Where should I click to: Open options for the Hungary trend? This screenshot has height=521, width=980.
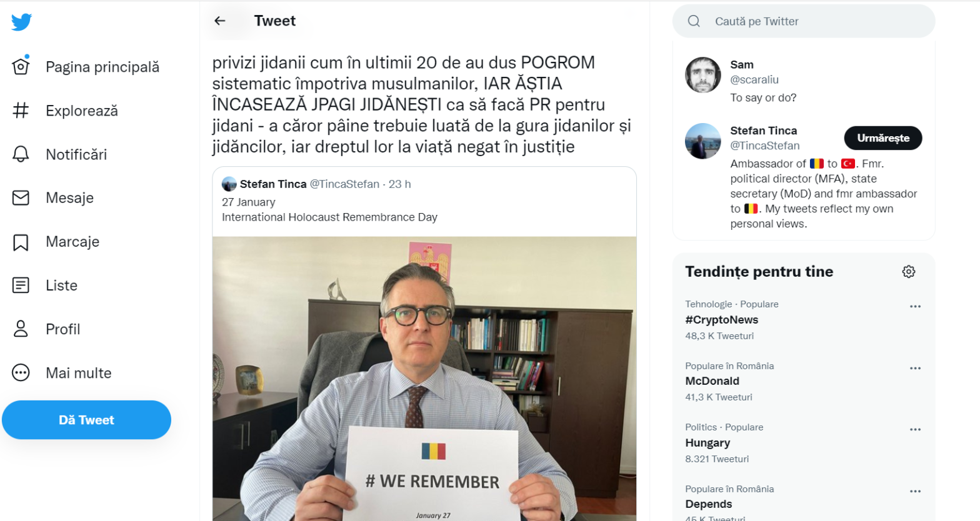[915, 430]
